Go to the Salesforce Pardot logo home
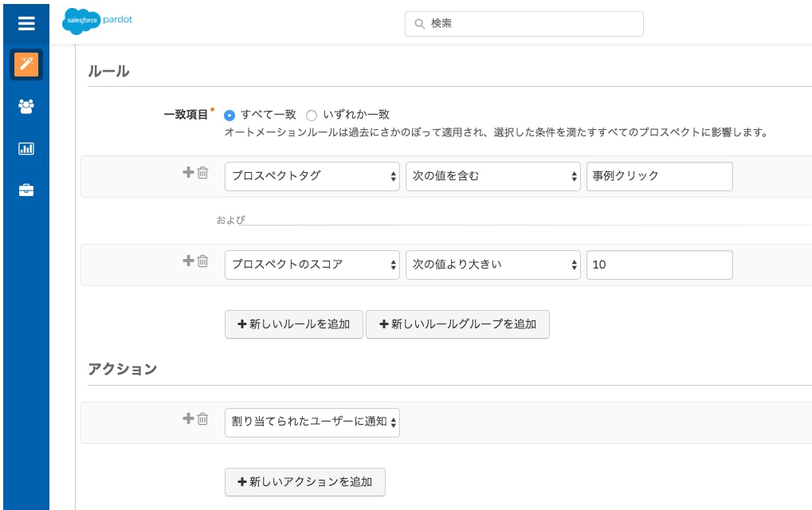812x510 pixels. click(x=97, y=22)
